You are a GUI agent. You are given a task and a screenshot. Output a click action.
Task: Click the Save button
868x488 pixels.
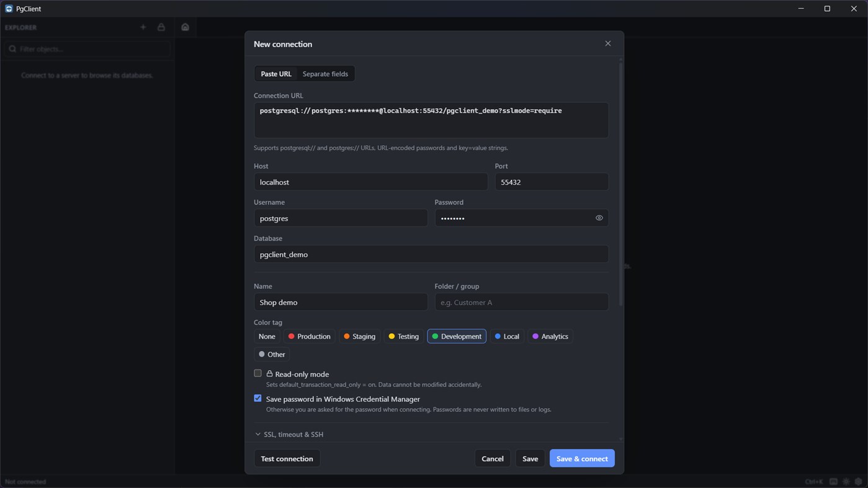530,458
